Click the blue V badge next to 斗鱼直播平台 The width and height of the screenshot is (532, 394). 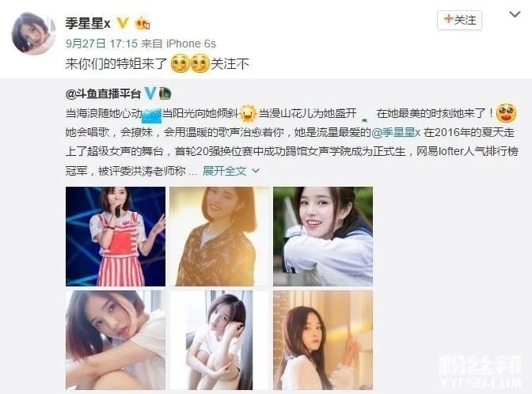pos(150,93)
